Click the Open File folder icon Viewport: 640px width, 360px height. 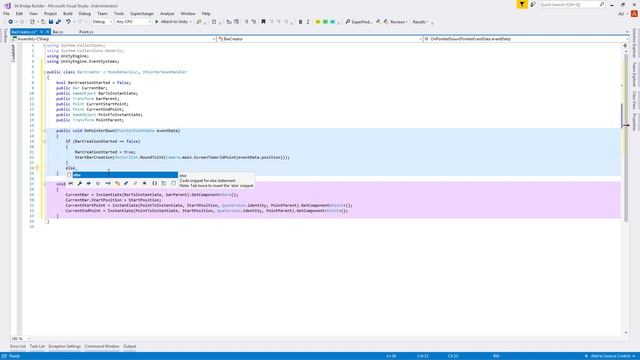(43, 22)
